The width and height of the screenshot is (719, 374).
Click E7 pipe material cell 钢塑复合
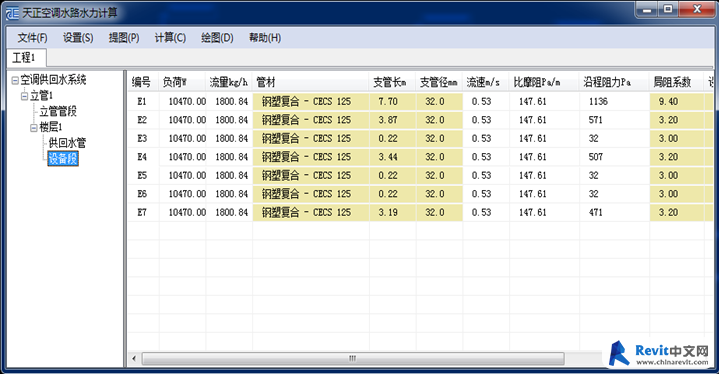310,212
